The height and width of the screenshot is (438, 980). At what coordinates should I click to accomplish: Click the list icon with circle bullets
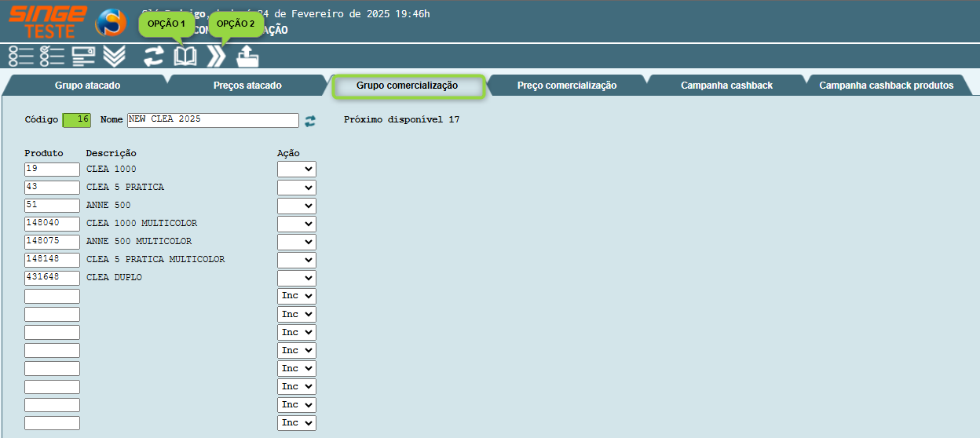point(20,56)
